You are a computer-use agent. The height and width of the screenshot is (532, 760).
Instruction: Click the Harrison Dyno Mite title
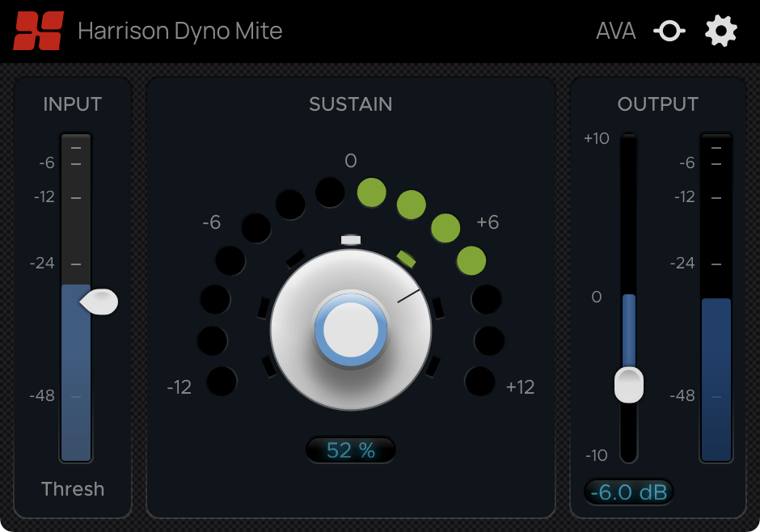point(179,31)
